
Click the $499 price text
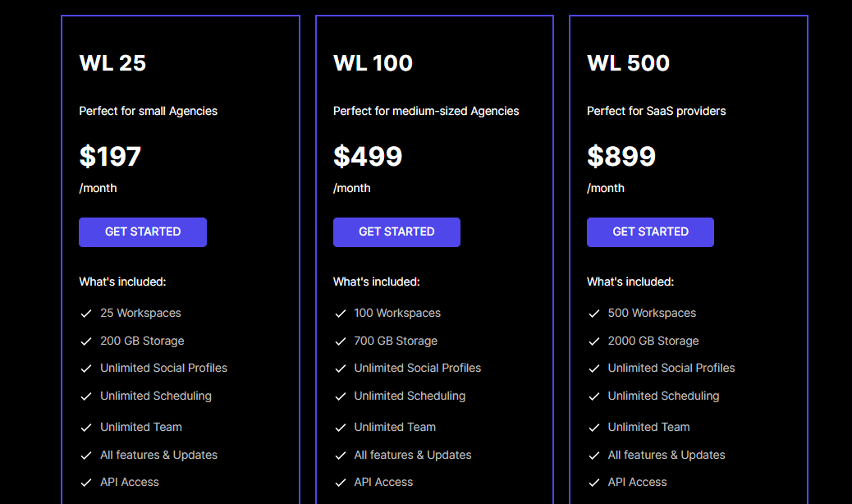[368, 156]
